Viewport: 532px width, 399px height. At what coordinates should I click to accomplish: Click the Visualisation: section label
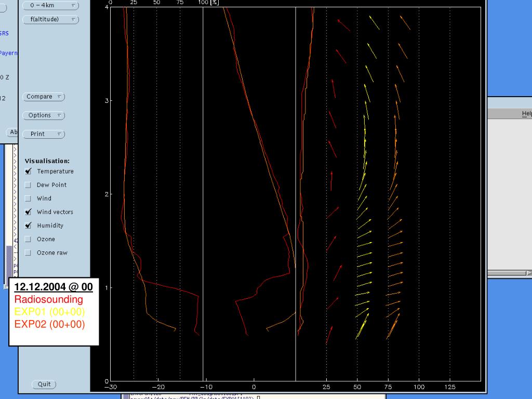(47, 161)
